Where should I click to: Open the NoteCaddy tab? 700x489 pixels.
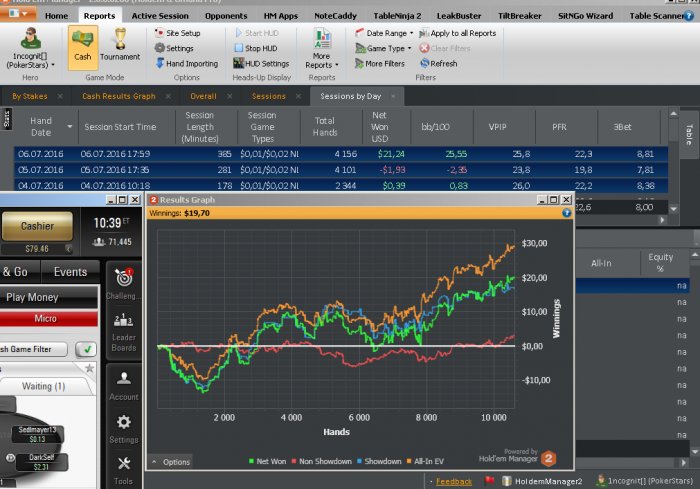click(x=335, y=16)
